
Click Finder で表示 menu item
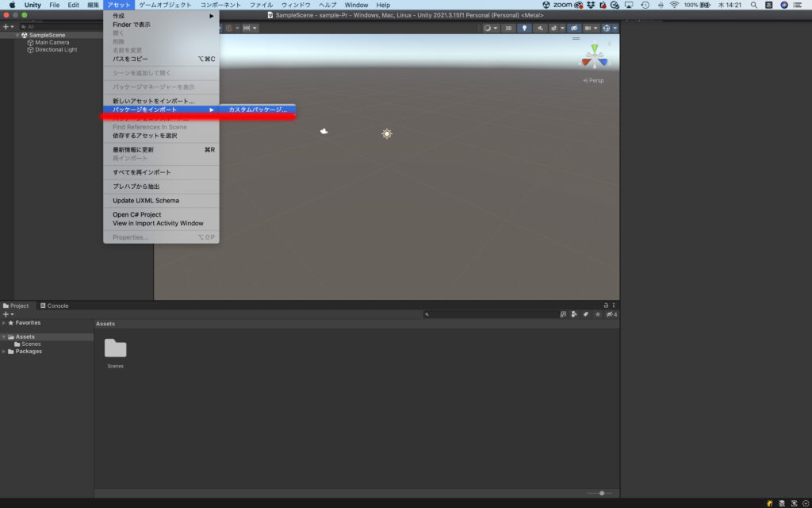(161, 25)
